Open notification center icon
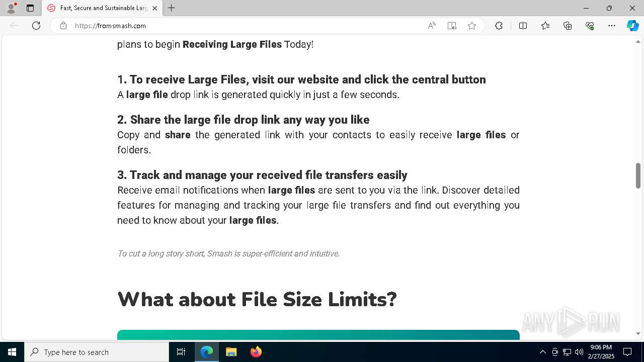Screen dimensions: 644x362 (x=627, y=352)
